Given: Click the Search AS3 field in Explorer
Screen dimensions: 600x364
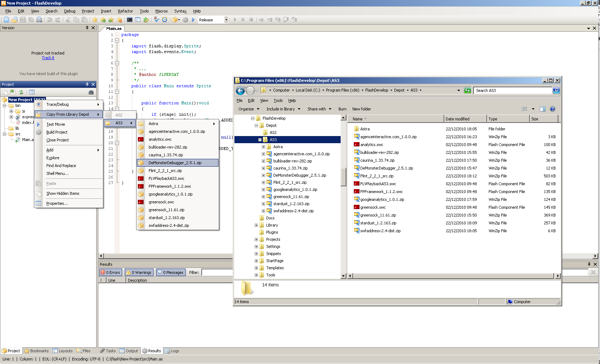Looking at the screenshot, I should (x=513, y=90).
